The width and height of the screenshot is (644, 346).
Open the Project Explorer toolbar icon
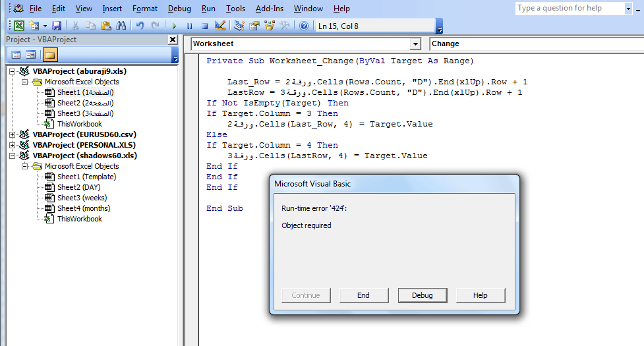[x=239, y=26]
